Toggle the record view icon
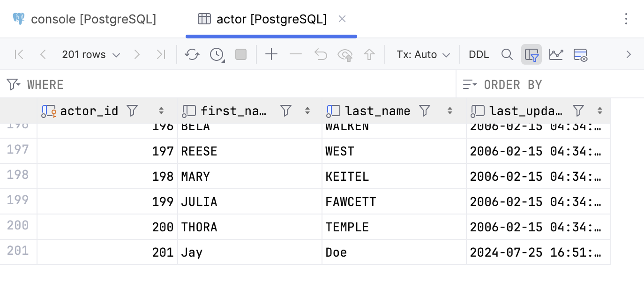Screen dimensions: 644x281 click(x=581, y=54)
